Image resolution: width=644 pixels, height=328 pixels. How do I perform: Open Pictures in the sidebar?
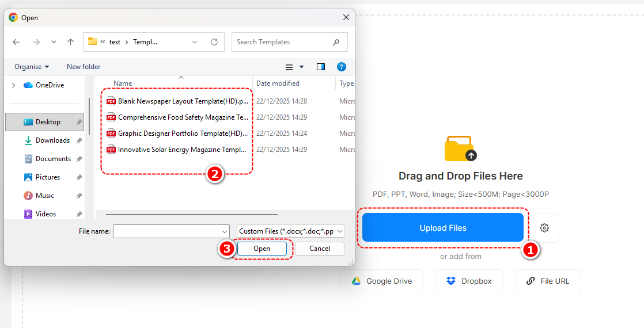pos(42,177)
